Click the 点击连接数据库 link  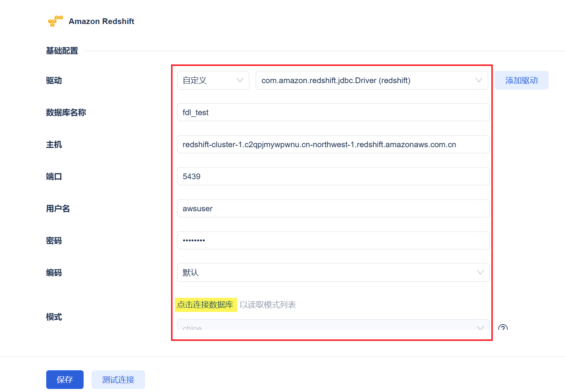[x=205, y=305]
